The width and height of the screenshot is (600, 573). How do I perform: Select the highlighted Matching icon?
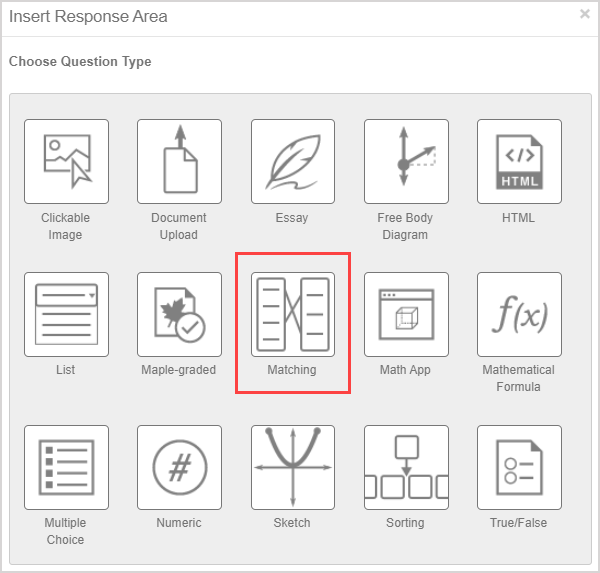(292, 314)
